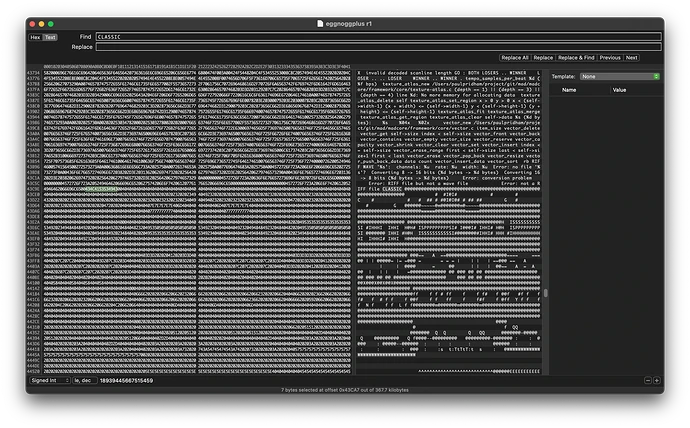
Task: Open the 'le, dec' format dropdown
Action: [x=84, y=380]
